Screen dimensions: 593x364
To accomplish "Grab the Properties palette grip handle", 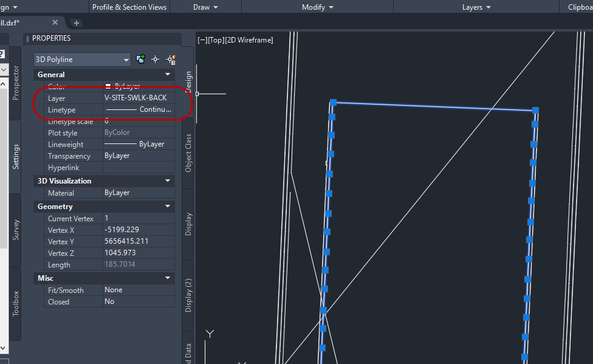I will point(27,39).
